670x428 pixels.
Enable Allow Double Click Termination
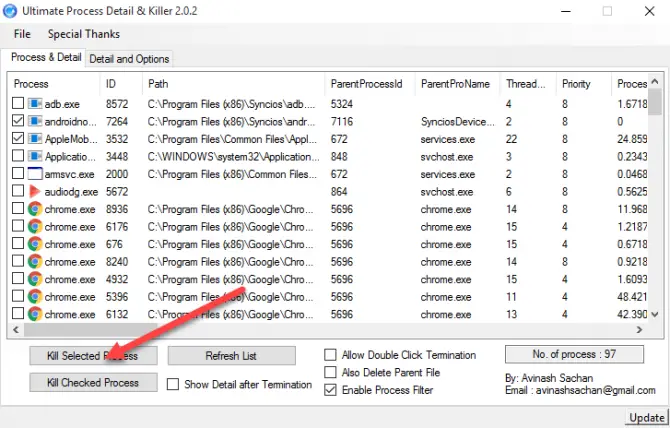pyautogui.click(x=330, y=355)
